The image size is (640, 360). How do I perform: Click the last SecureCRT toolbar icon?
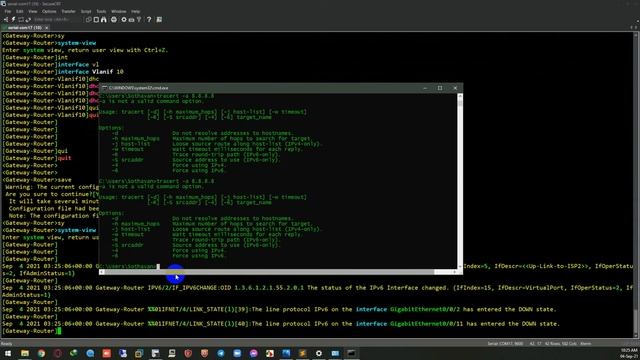pos(159,19)
